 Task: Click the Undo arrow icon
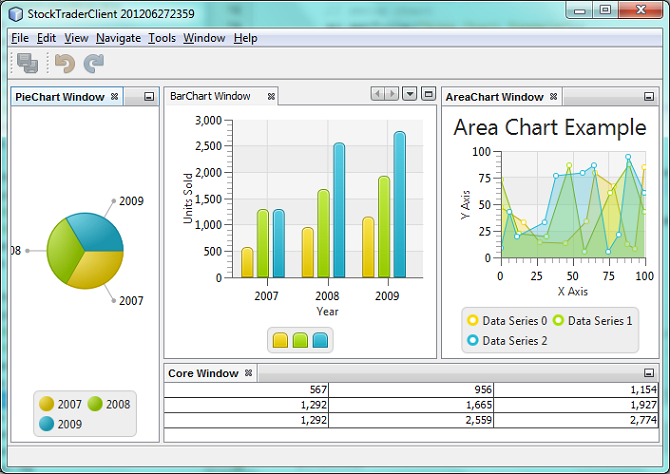(x=65, y=64)
